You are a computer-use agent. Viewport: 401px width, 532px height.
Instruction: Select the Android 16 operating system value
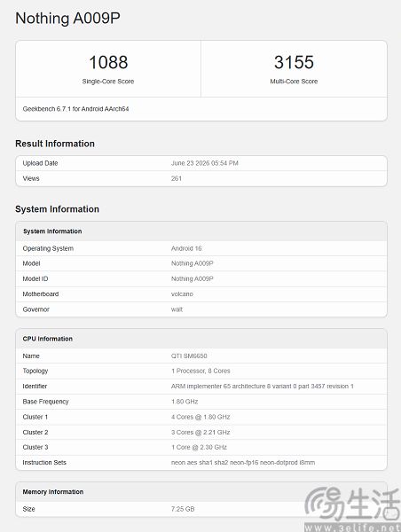point(186,248)
